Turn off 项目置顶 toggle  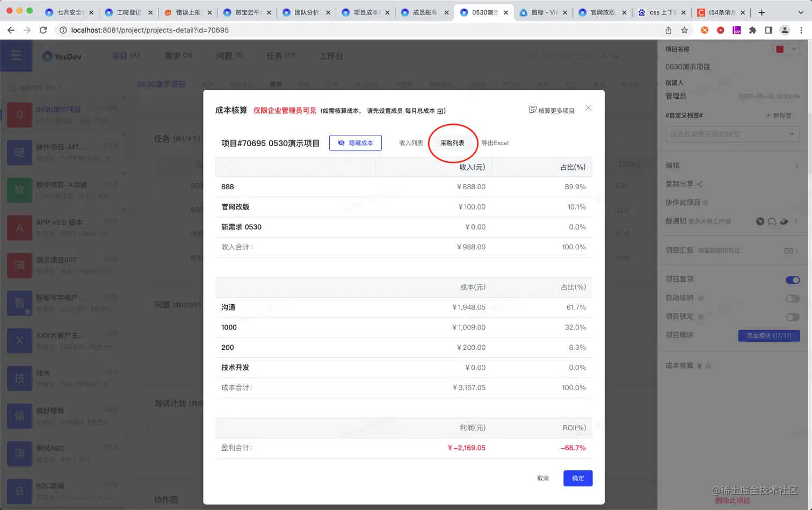(793, 280)
